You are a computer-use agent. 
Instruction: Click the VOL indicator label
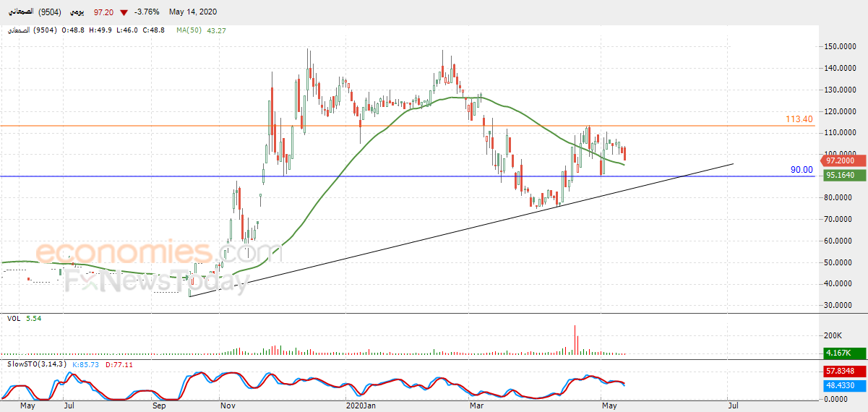tap(13, 318)
